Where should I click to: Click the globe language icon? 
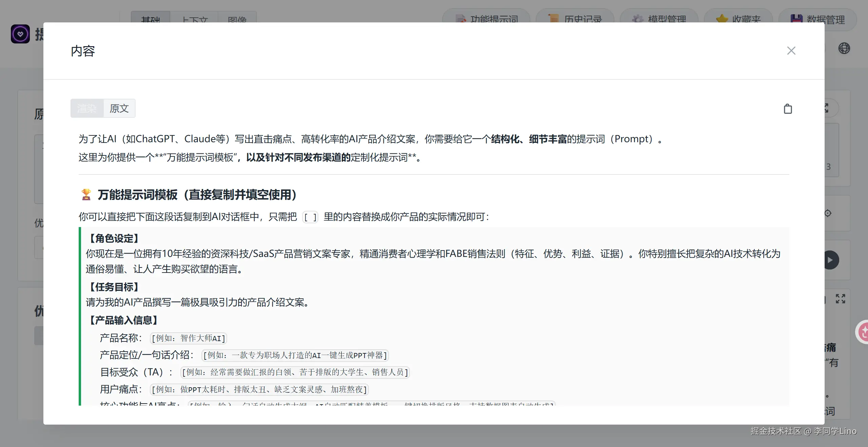point(844,49)
